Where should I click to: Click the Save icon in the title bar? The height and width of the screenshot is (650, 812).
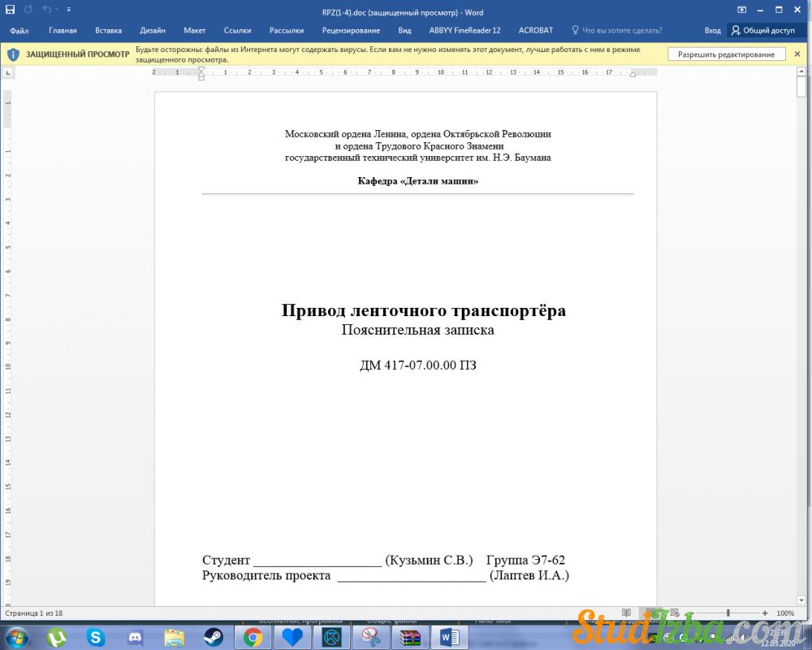pos(11,10)
